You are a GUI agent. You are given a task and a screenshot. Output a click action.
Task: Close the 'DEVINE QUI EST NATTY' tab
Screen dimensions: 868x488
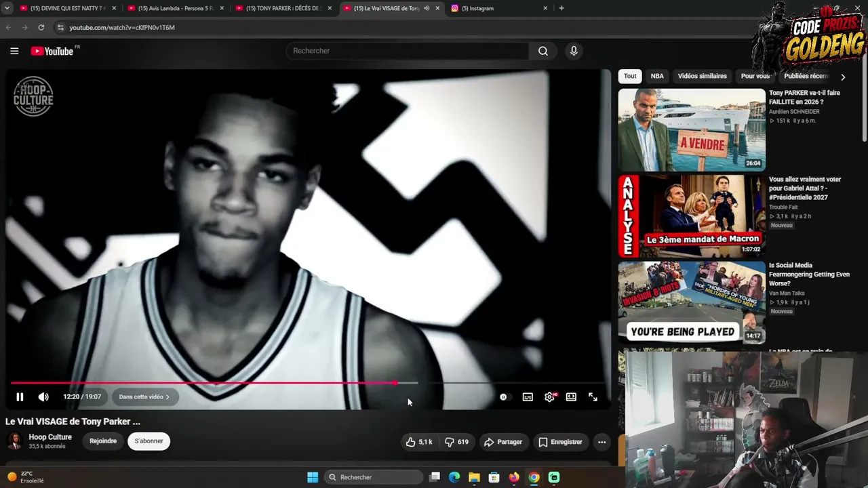pos(113,8)
